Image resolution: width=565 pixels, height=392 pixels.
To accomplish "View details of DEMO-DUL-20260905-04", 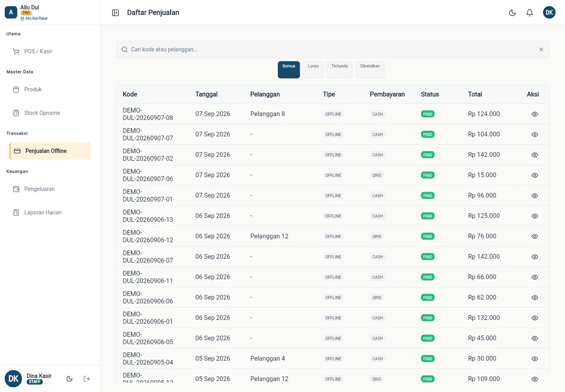I will click(534, 359).
